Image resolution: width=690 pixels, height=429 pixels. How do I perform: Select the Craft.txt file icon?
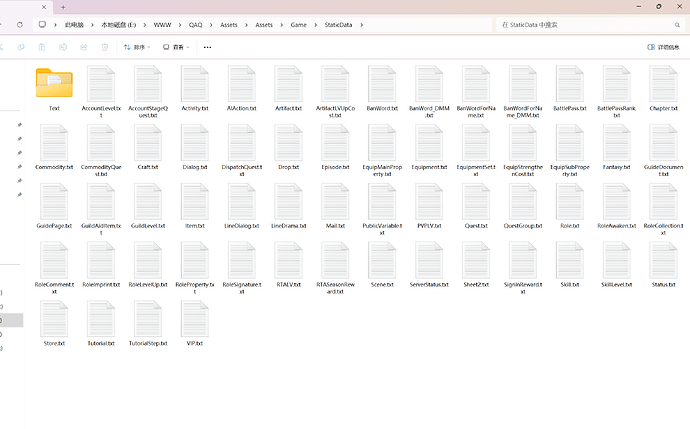tap(148, 143)
